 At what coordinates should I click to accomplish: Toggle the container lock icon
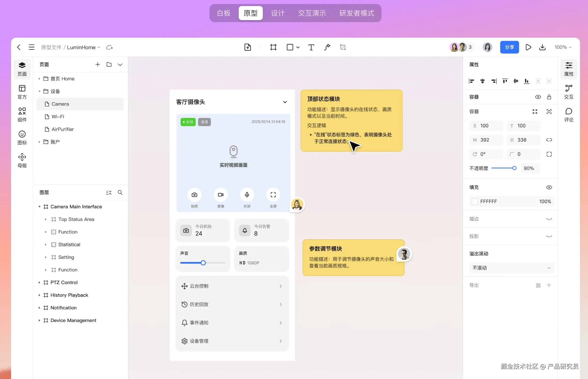tap(549, 97)
